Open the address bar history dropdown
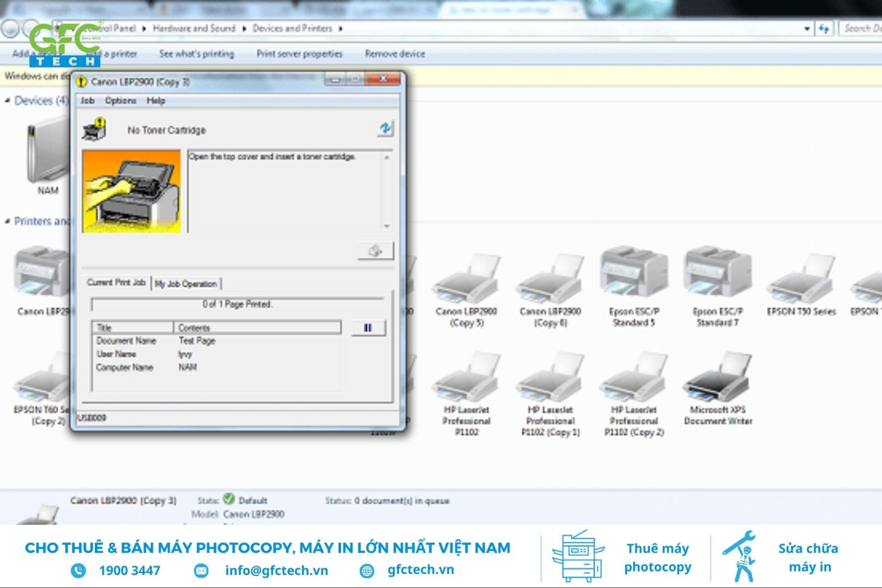The image size is (882, 588). (x=807, y=29)
